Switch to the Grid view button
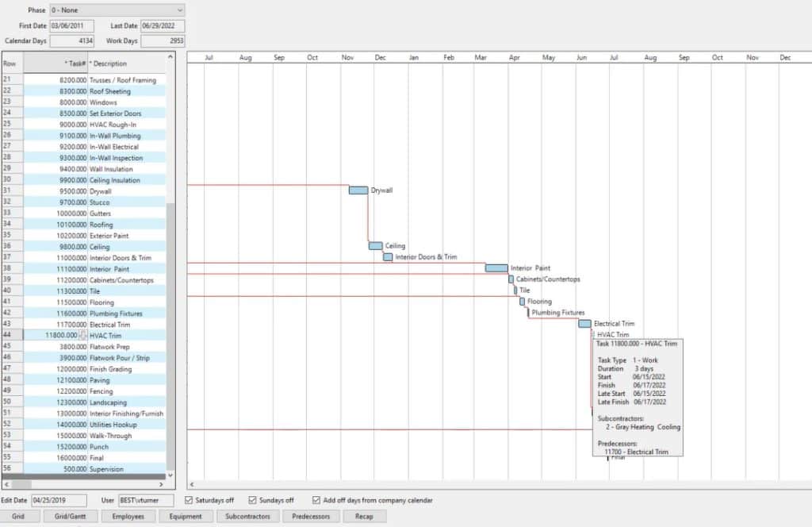812x527 pixels. coord(19,517)
